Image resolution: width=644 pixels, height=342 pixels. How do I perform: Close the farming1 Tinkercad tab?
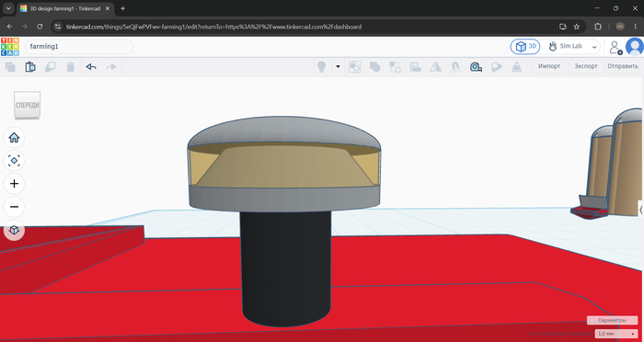[108, 8]
